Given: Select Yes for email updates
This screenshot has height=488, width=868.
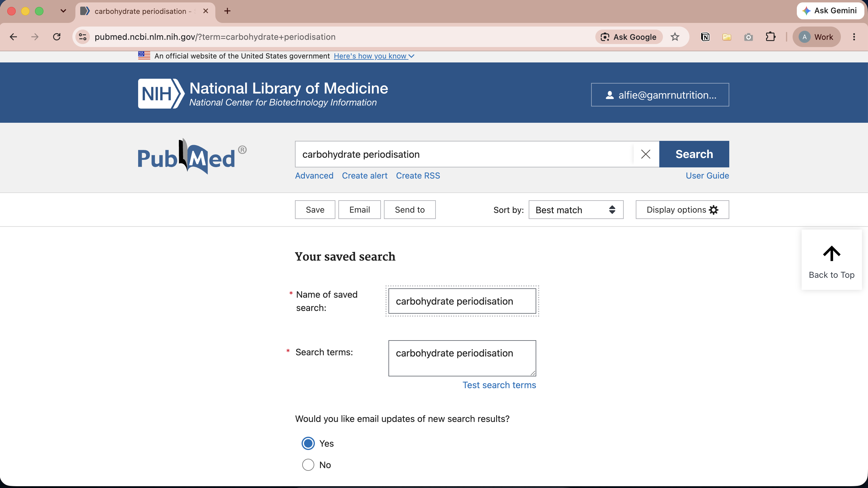Looking at the screenshot, I should (x=308, y=443).
